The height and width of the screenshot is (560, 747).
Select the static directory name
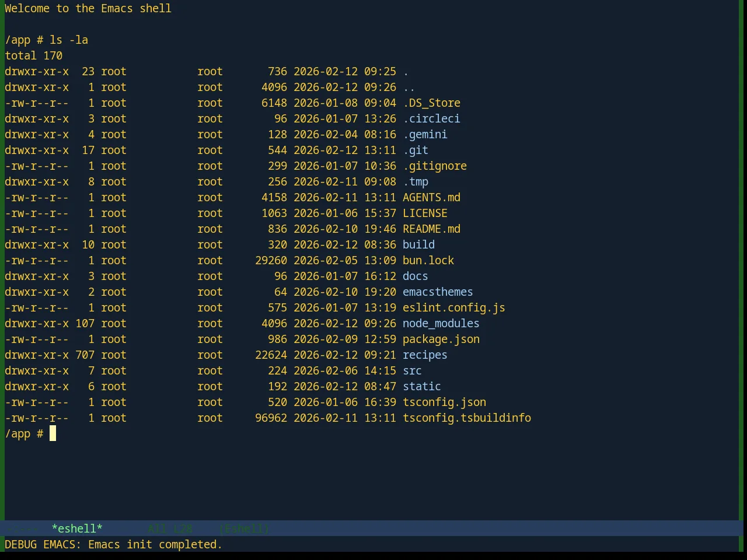(x=422, y=386)
